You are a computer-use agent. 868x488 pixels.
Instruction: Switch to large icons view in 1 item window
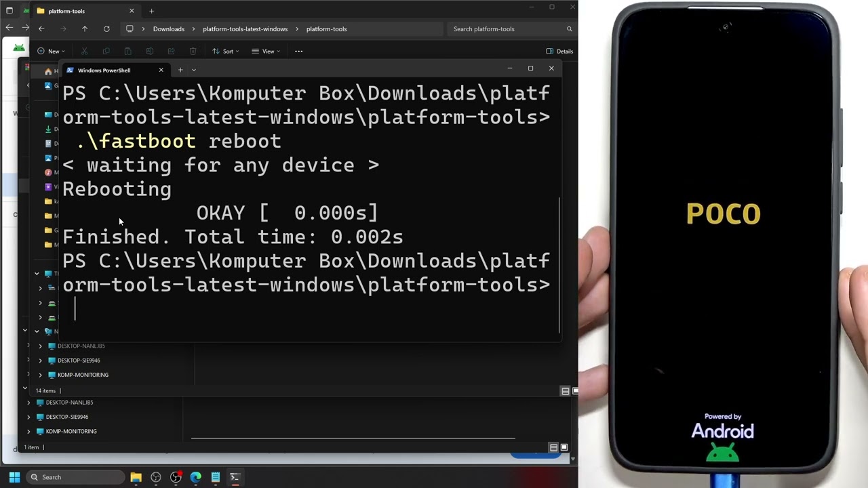click(x=564, y=447)
